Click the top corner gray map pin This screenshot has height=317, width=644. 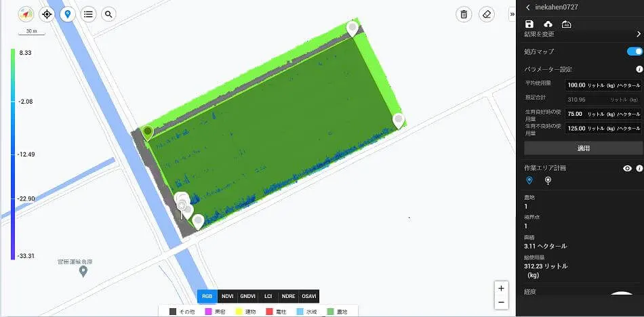[x=352, y=28]
